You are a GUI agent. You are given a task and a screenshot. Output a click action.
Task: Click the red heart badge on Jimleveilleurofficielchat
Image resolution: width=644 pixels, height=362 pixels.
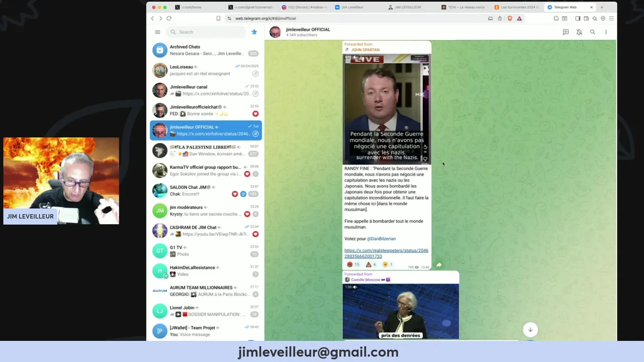[x=255, y=114]
